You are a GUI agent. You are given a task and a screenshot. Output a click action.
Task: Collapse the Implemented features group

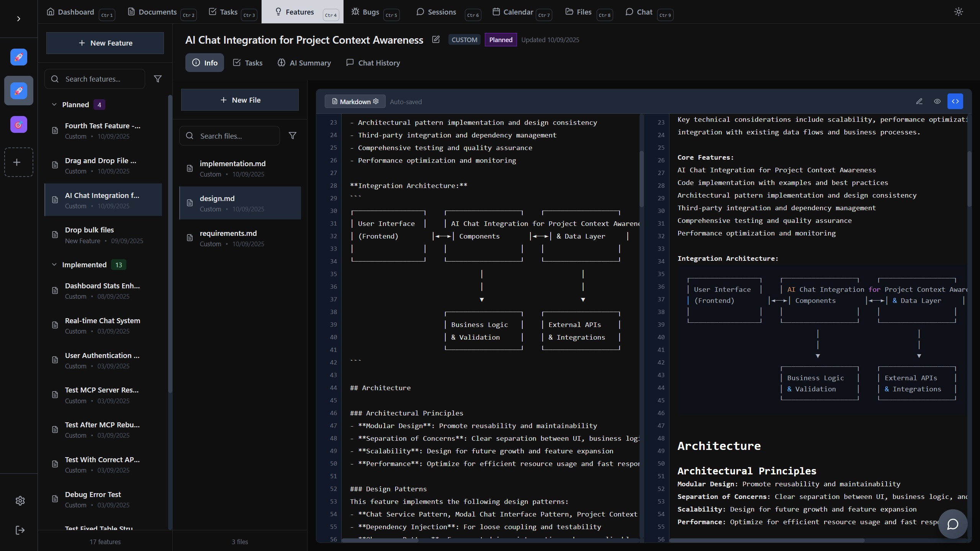(54, 265)
